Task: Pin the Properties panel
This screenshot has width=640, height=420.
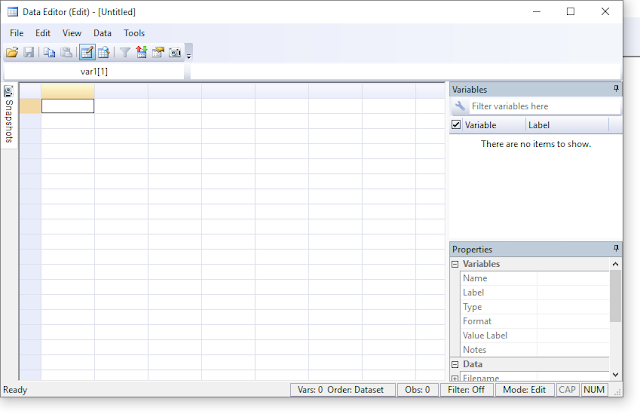Action: coord(616,248)
